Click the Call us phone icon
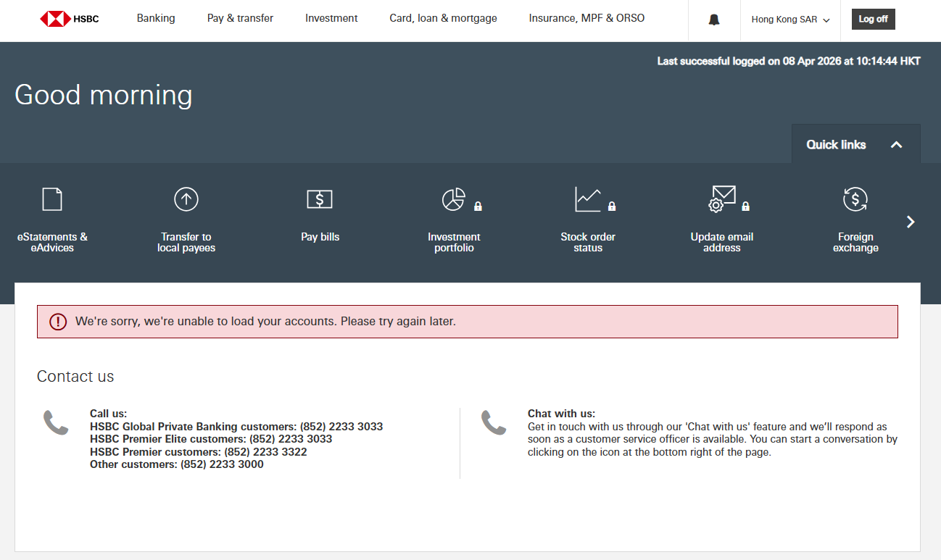 (56, 422)
